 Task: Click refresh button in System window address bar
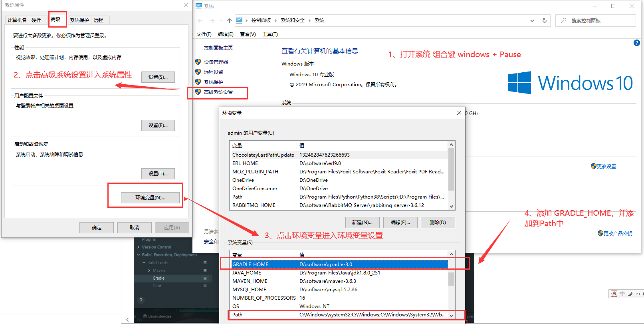545,20
